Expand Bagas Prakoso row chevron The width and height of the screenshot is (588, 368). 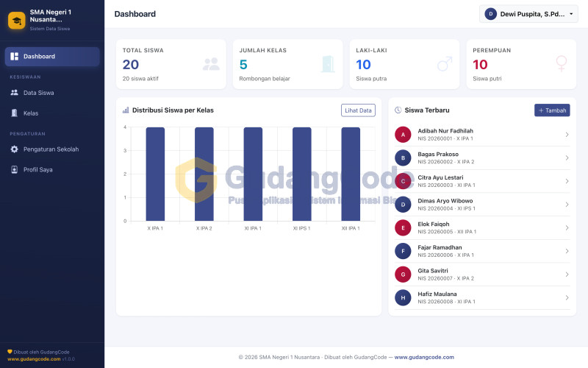coord(567,158)
